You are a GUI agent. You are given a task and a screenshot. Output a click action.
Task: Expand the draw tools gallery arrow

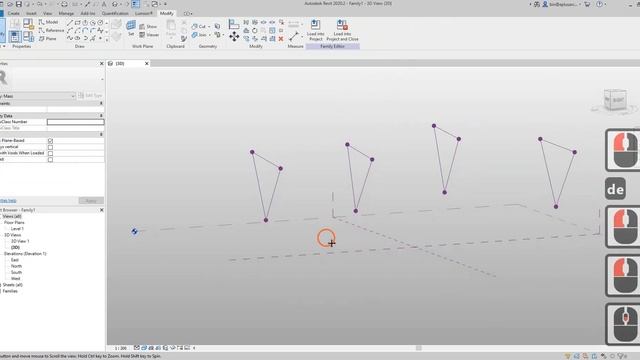click(x=107, y=40)
